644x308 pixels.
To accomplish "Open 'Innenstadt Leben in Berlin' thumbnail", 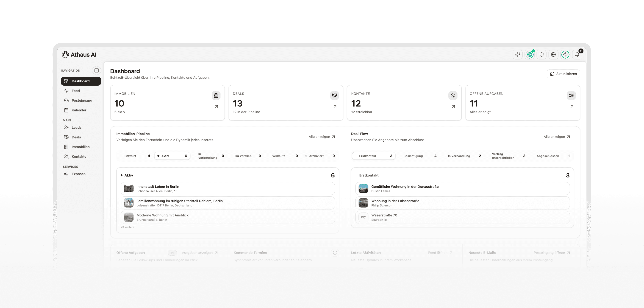I will click(x=129, y=189).
